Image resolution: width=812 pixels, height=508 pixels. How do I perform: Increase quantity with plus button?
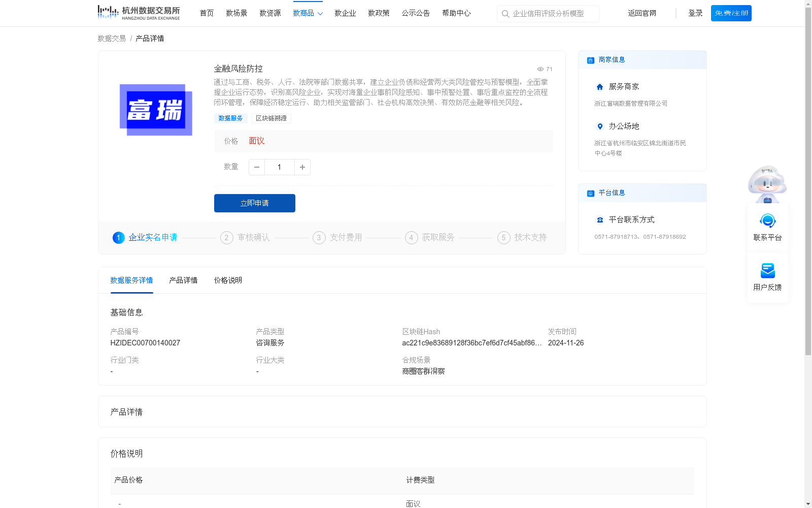pyautogui.click(x=302, y=167)
